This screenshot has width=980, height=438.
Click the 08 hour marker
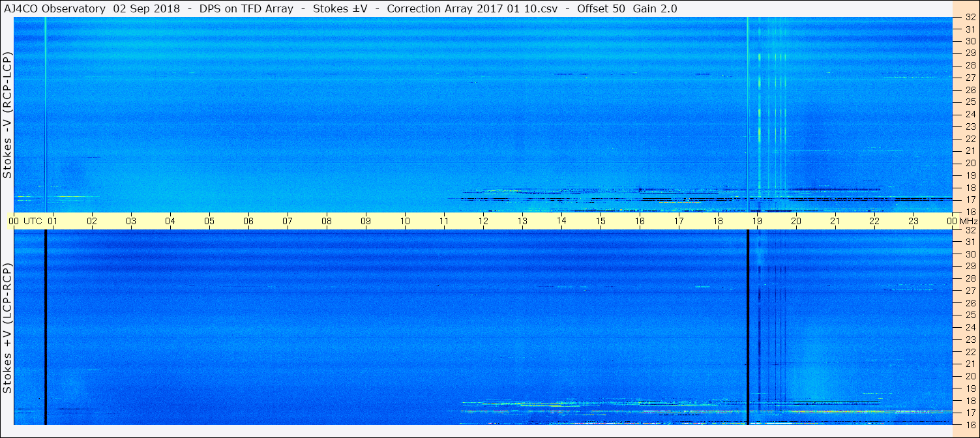click(x=327, y=222)
